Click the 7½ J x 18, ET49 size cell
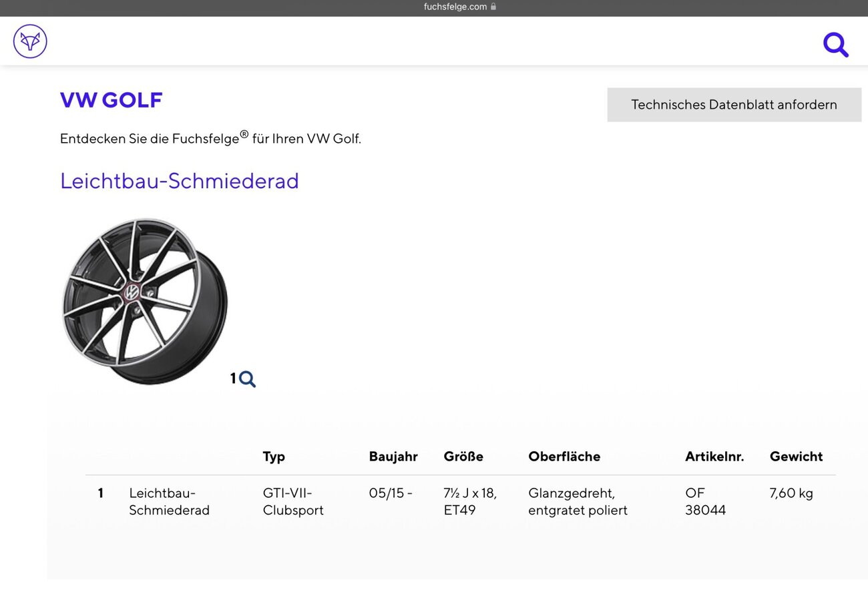Screen dimensions: 868x596 click(470, 502)
